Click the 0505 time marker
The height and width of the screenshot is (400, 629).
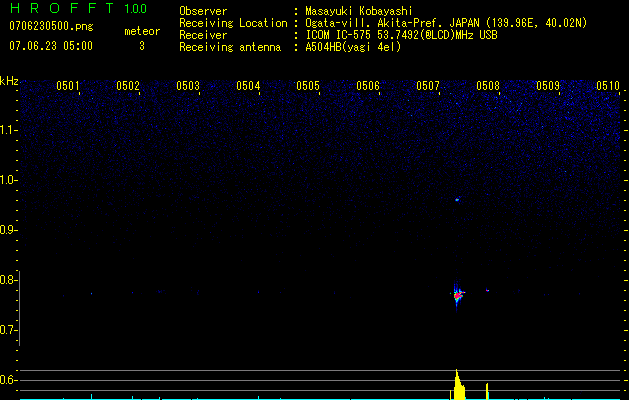point(308,86)
